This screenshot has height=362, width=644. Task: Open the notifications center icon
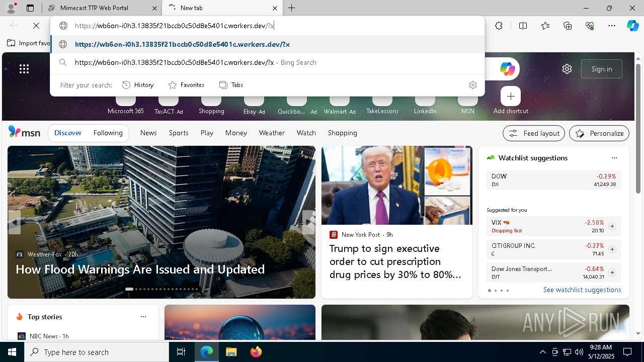click(627, 352)
